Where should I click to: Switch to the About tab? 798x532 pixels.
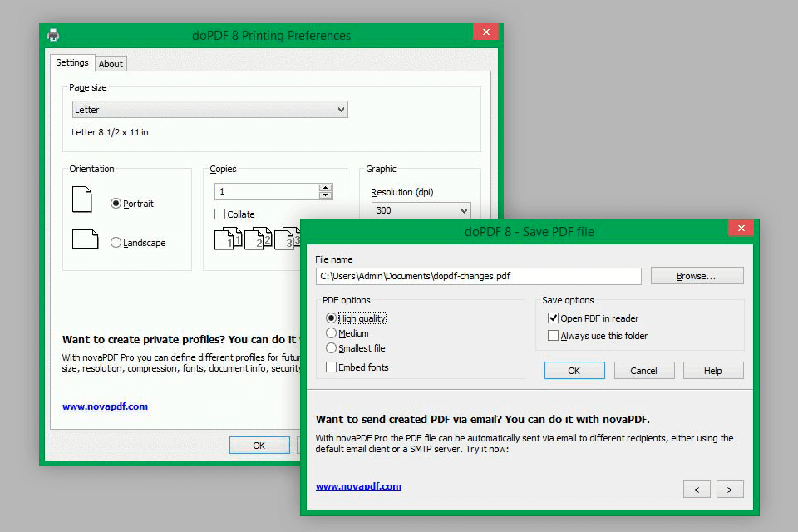click(111, 64)
